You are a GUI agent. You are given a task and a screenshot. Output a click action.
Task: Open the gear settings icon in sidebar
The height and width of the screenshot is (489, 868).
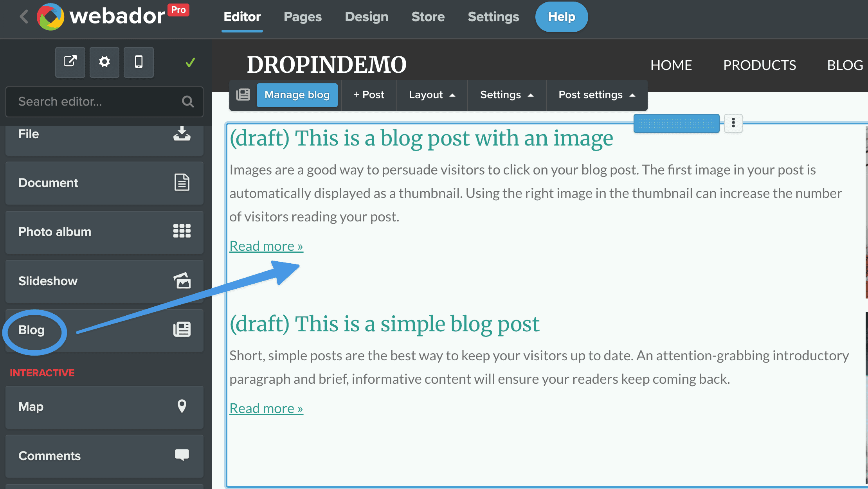tap(104, 62)
